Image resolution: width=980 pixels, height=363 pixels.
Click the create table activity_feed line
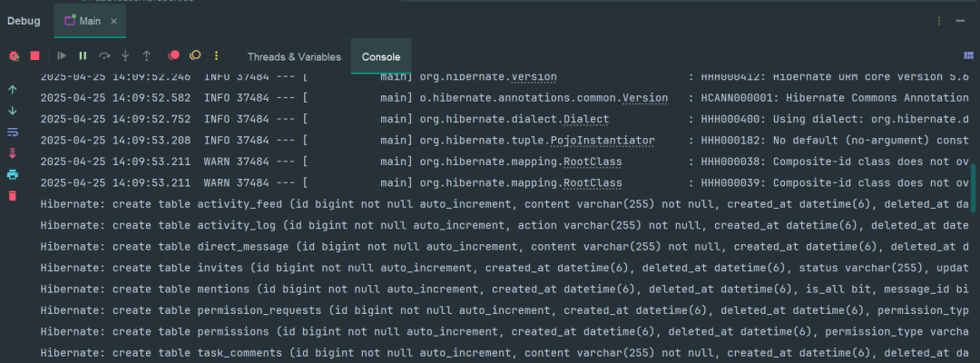point(505,204)
